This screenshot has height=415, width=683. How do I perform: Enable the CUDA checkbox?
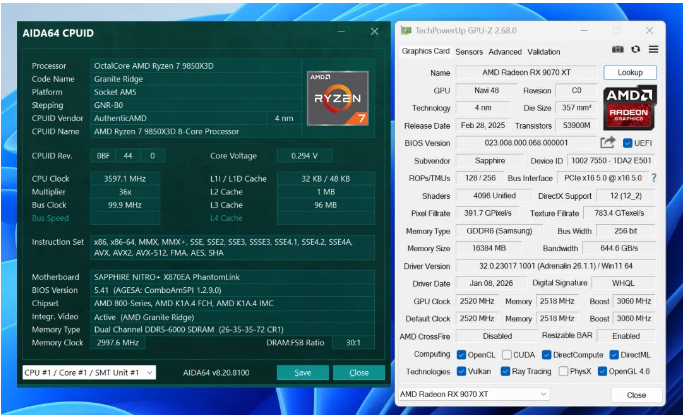pyautogui.click(x=507, y=354)
